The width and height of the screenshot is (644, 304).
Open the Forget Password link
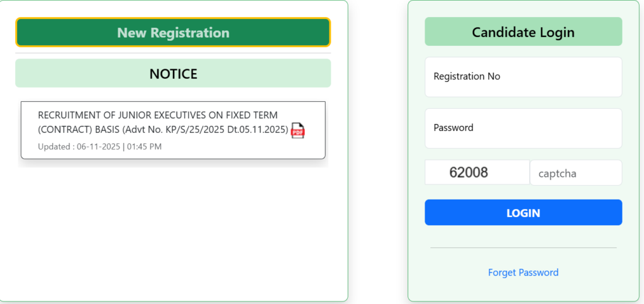coord(523,273)
